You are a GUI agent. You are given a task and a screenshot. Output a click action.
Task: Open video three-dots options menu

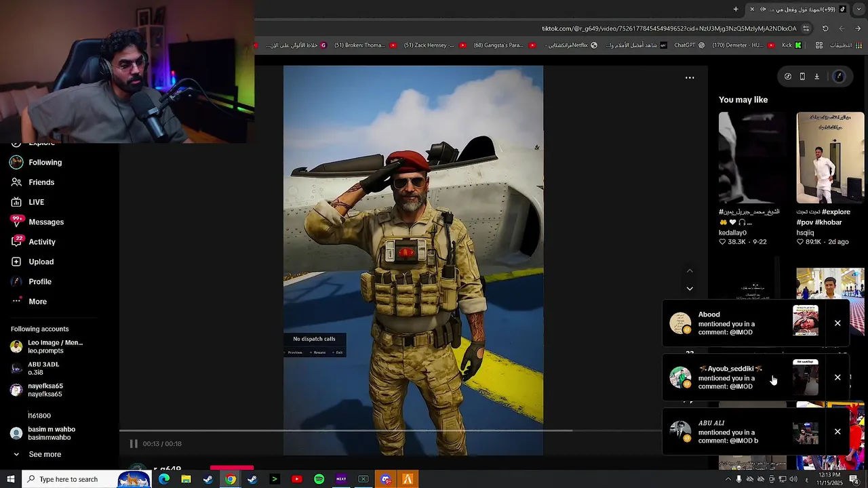tap(690, 78)
